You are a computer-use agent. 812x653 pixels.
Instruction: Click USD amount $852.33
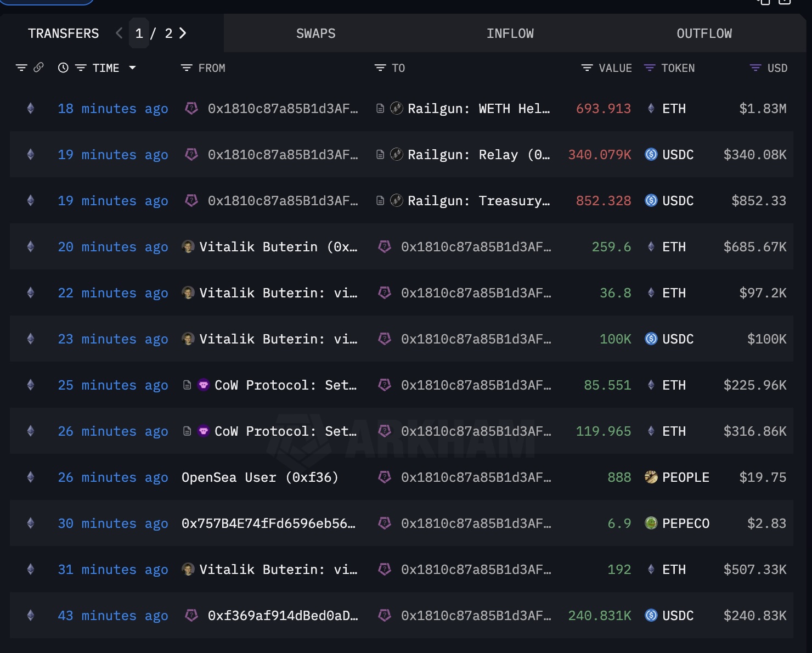759,201
